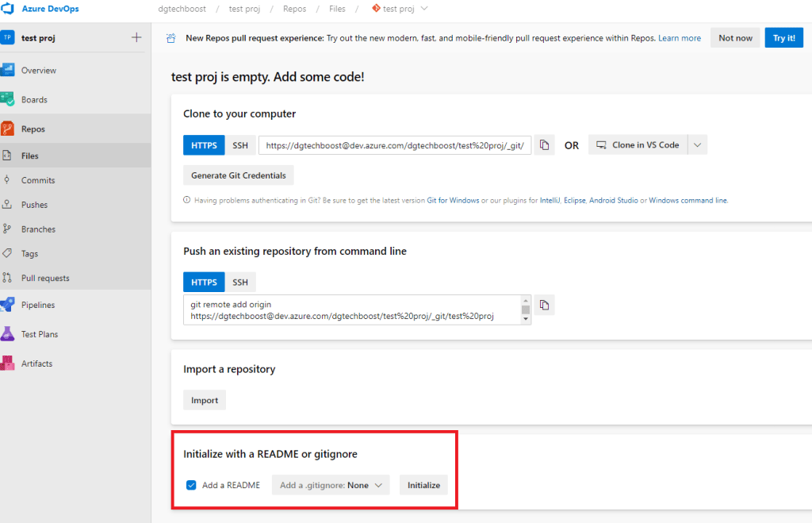Click the plus icon beside test proj
Image resolution: width=812 pixels, height=523 pixels.
pyautogui.click(x=136, y=37)
